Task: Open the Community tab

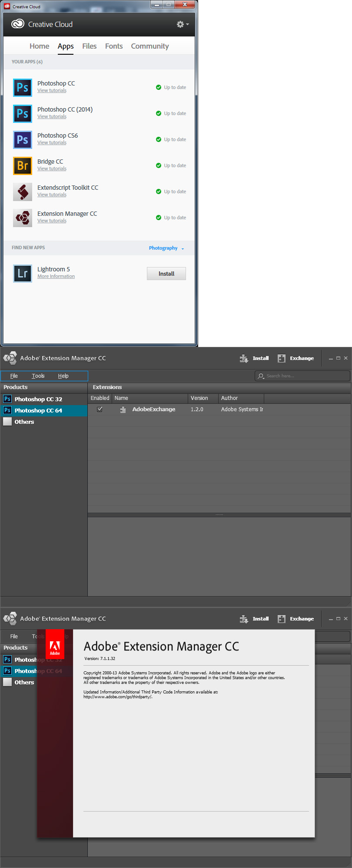Action: [150, 46]
